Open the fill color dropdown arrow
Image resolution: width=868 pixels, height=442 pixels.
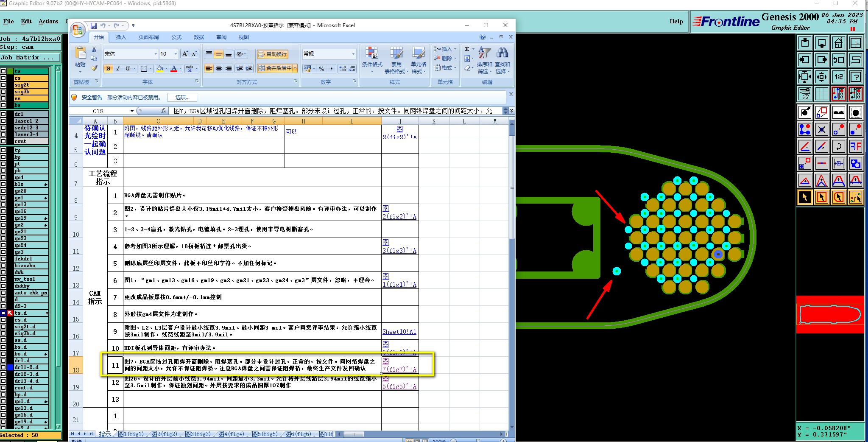[167, 68]
